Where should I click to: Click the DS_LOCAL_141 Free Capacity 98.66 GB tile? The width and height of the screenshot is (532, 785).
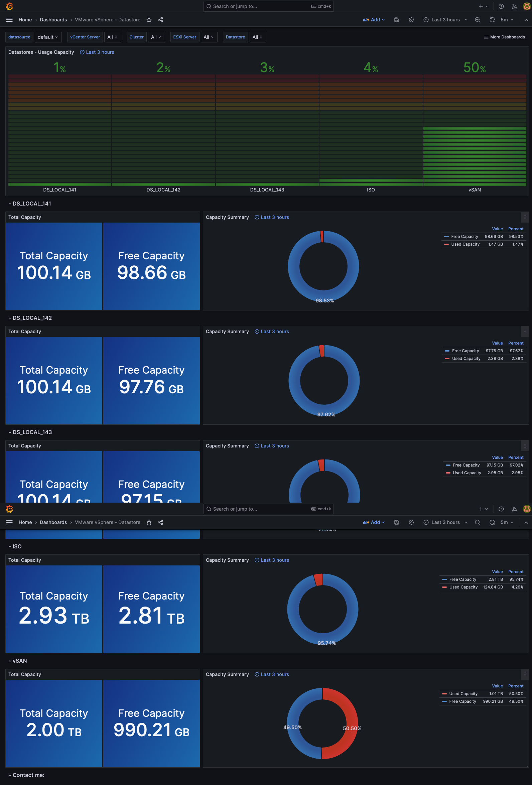[x=151, y=266]
